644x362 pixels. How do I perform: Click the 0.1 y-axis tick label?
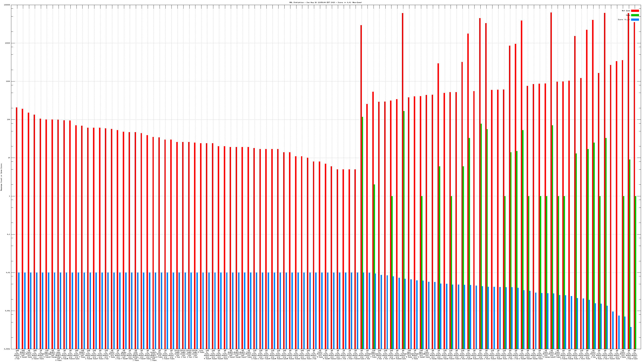coord(9,234)
